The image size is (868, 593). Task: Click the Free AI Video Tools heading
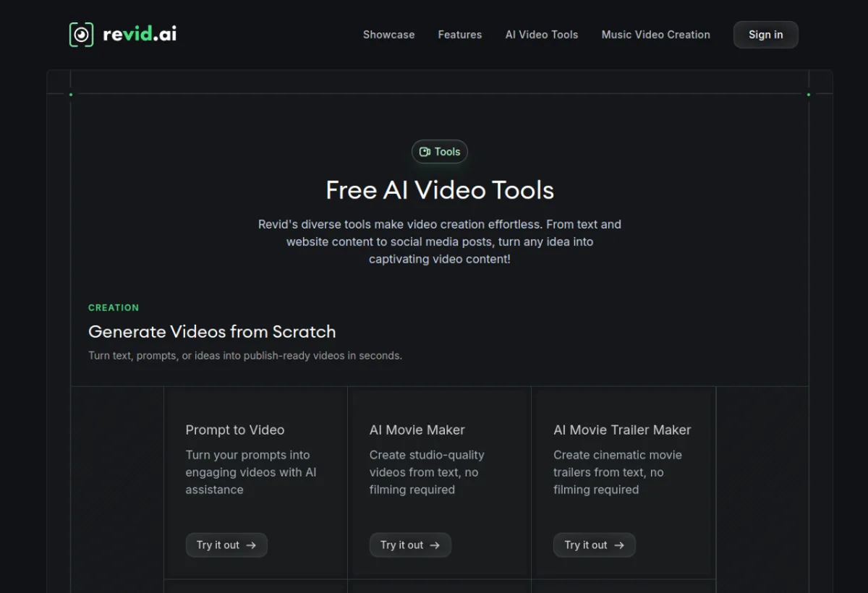pos(440,190)
